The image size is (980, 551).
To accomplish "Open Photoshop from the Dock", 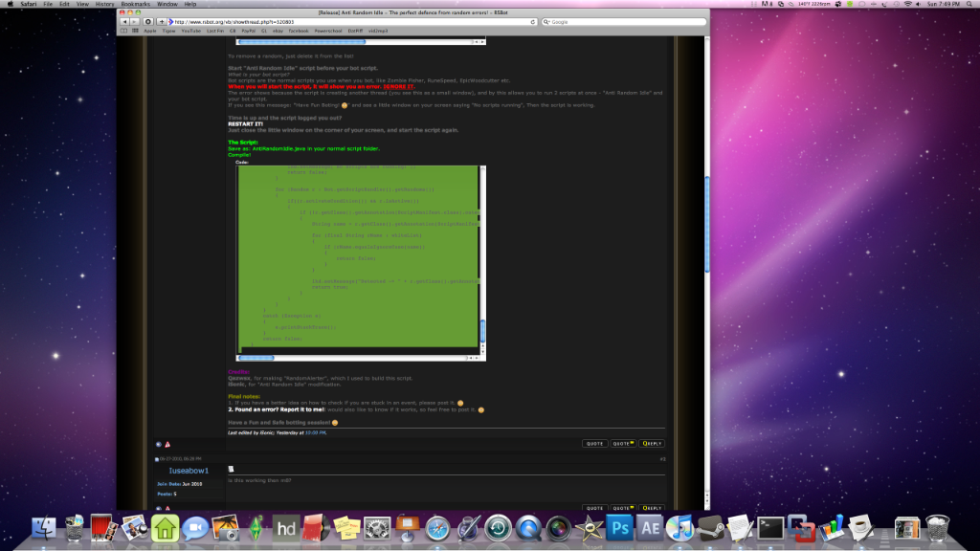I will pyautogui.click(x=618, y=530).
